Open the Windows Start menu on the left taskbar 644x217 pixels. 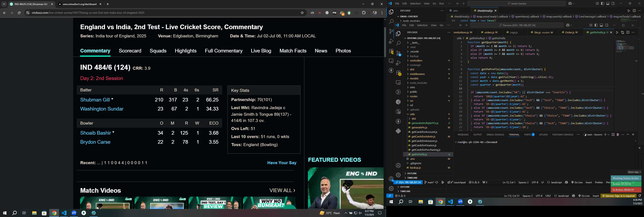(4, 213)
